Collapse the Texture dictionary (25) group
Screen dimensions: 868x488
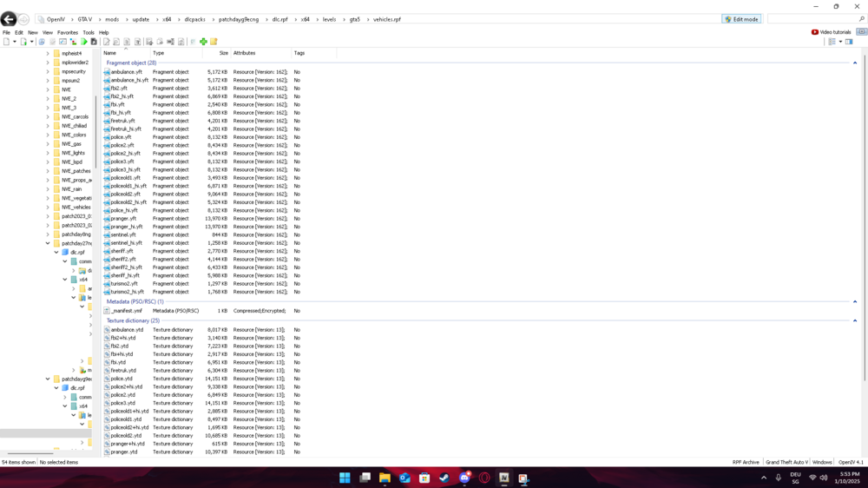pyautogui.click(x=855, y=320)
